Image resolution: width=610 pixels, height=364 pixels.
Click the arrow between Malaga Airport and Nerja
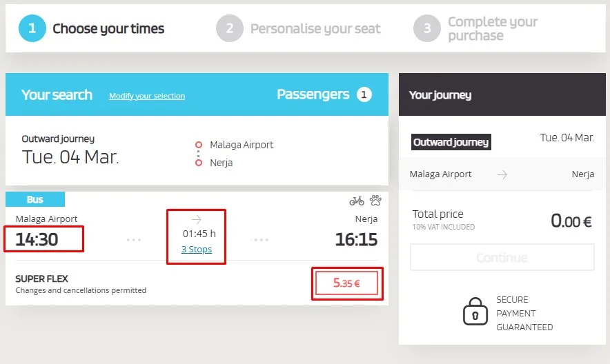coord(502,174)
